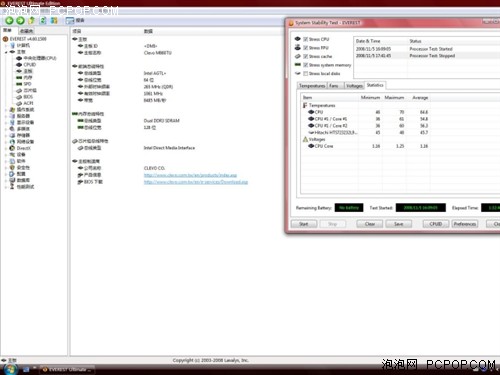Open the Temperatures tab in Stability Test
Screen dimensions: 500x375
[312, 86]
